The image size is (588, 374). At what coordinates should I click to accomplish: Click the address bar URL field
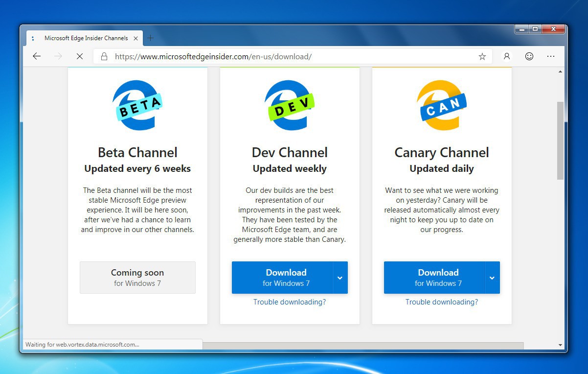(x=294, y=56)
